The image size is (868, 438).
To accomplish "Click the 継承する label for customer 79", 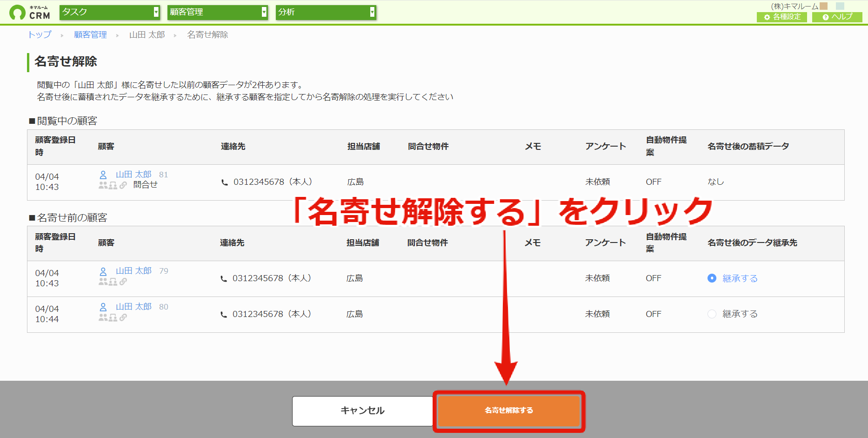I will (x=740, y=278).
